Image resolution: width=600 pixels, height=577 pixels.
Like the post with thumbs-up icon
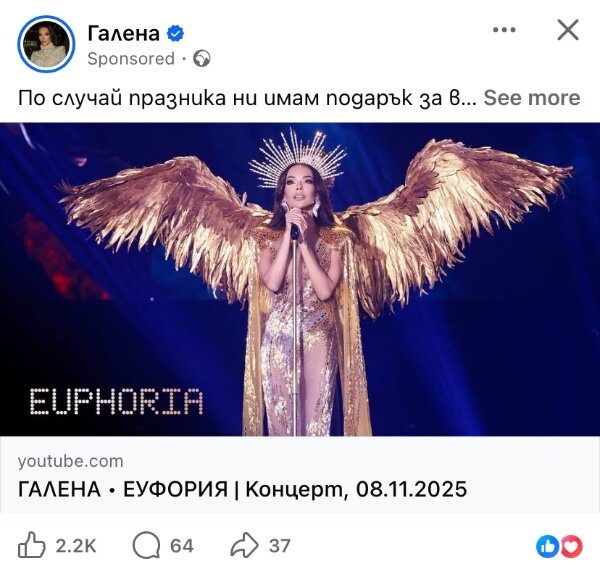(x=32, y=545)
